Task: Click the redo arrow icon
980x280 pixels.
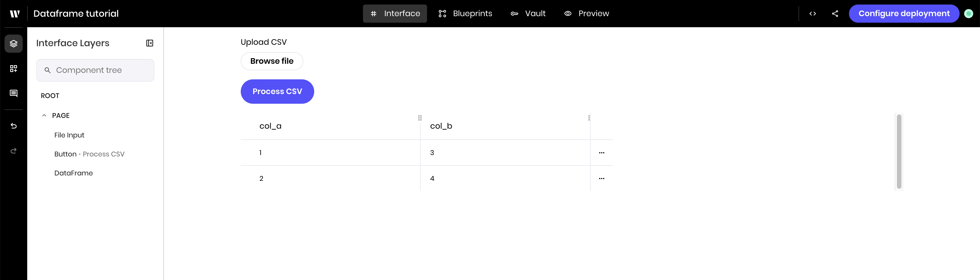Action: 13,151
